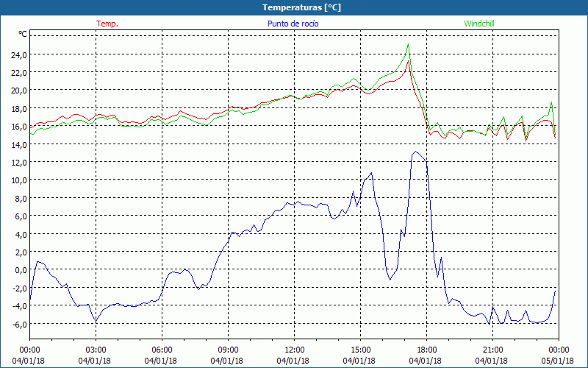Viewport: 588px width, 368px height.
Task: Click the 05/01/18 date label
Action: click(558, 361)
